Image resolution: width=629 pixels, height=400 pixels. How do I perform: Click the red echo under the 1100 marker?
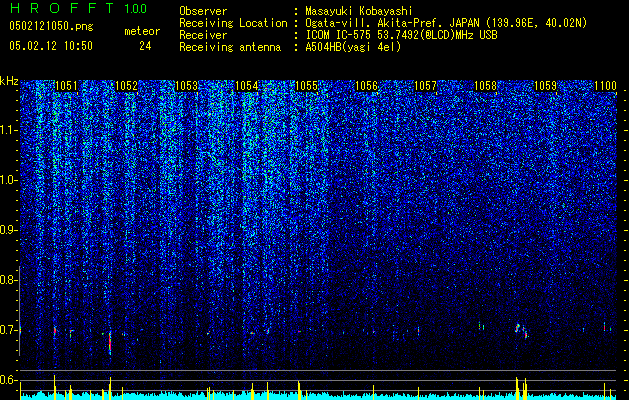(605, 327)
